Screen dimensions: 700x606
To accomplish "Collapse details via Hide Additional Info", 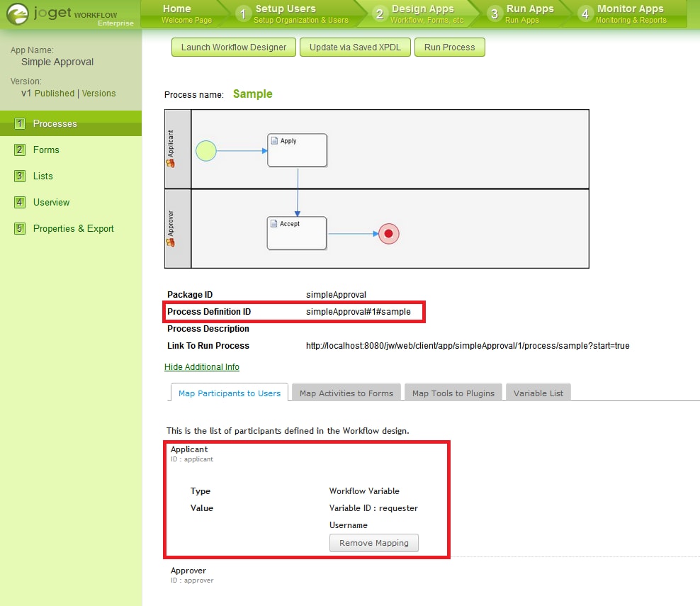I will 202,367.
